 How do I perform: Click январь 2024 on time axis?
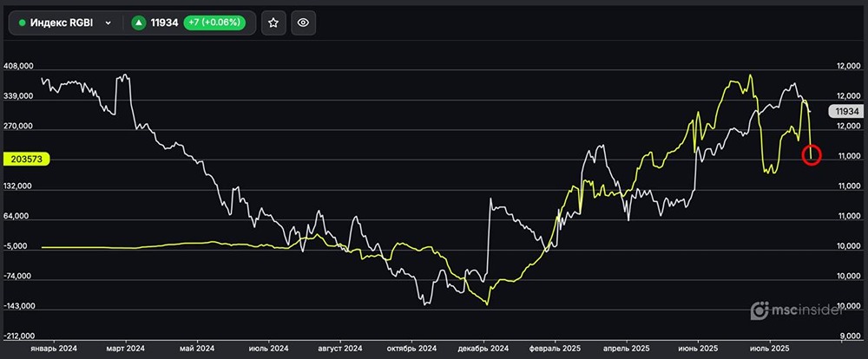(x=52, y=347)
